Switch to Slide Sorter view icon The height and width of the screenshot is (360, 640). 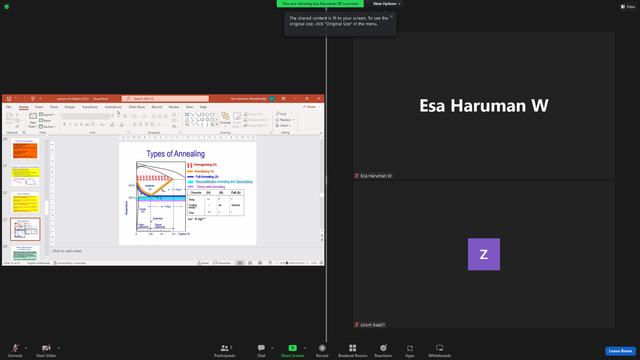click(x=250, y=263)
